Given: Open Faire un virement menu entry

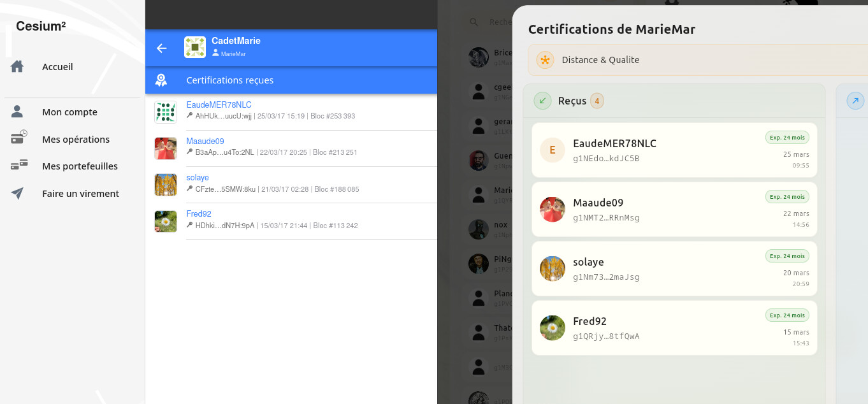Looking at the screenshot, I should click(x=80, y=194).
